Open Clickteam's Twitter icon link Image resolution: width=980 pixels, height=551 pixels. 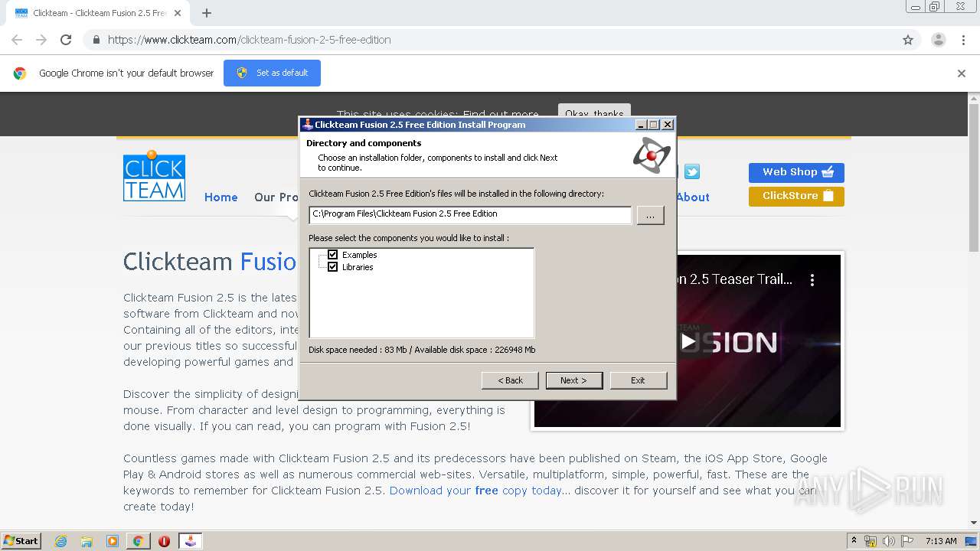click(692, 171)
